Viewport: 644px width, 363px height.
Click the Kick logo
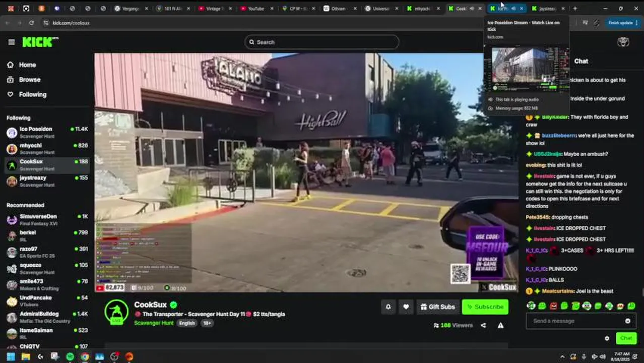coord(40,42)
